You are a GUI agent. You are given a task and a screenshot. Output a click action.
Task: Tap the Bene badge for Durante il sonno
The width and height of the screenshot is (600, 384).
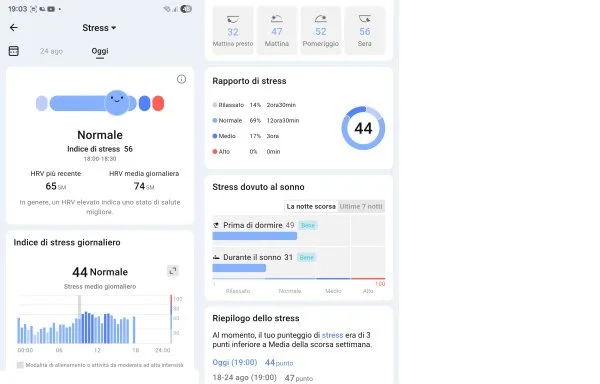[307, 257]
